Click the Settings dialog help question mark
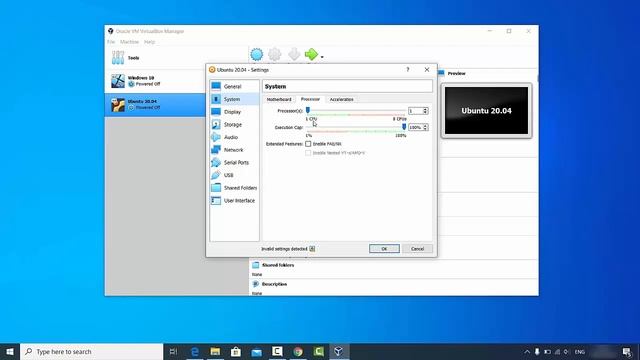This screenshot has width=640, height=360. (407, 70)
